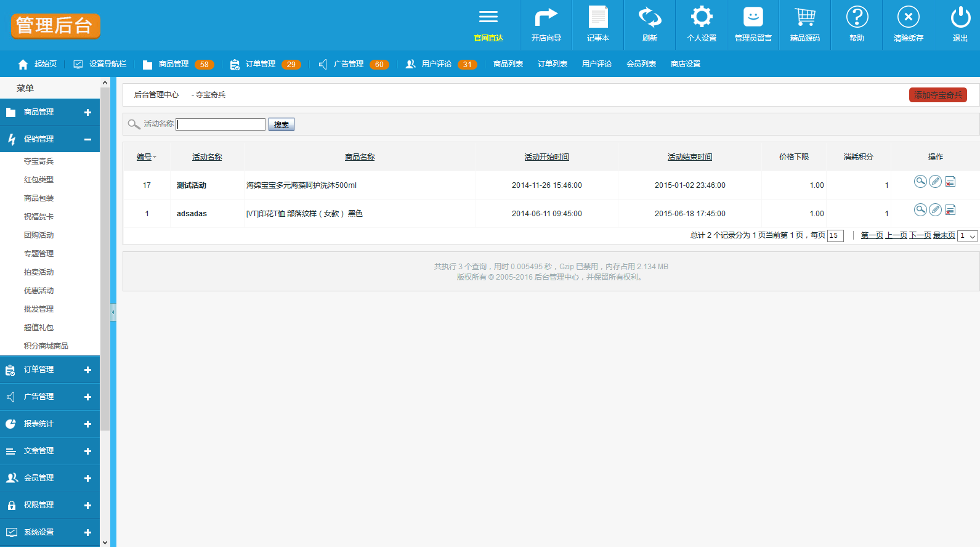Click the 退出 power icon

click(x=960, y=18)
